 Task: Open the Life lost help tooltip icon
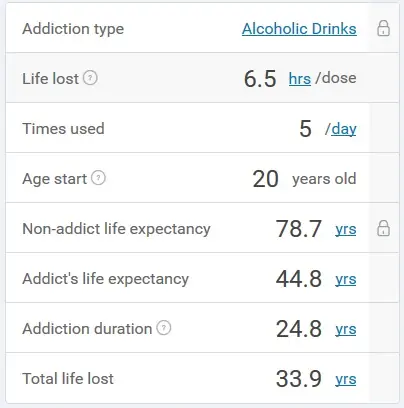click(x=90, y=78)
